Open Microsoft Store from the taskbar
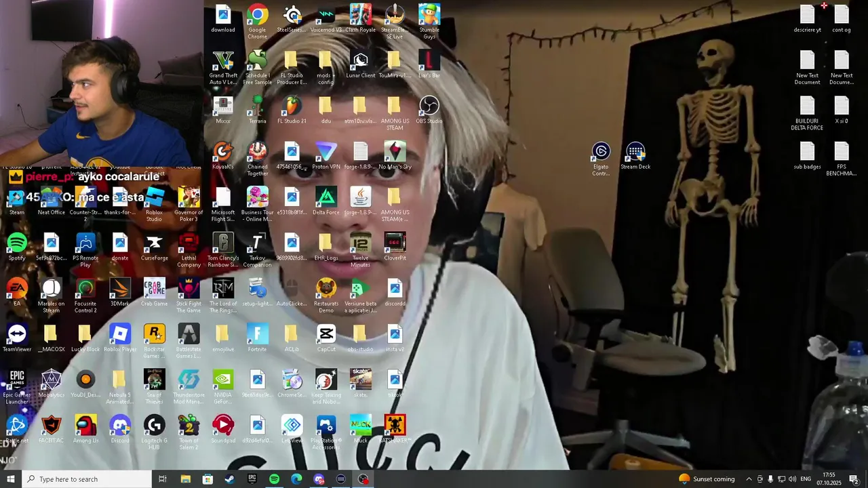Screen dimensions: 868x488 pyautogui.click(x=208, y=479)
